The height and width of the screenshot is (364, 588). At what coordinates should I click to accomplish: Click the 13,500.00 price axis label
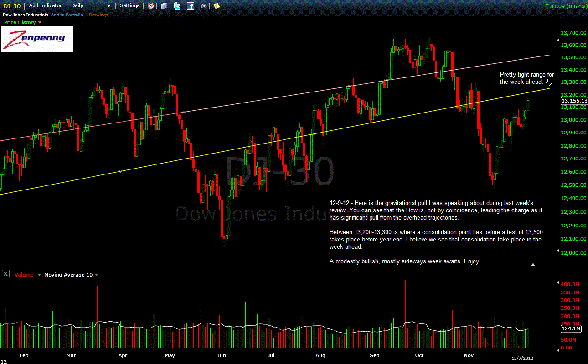(x=573, y=58)
